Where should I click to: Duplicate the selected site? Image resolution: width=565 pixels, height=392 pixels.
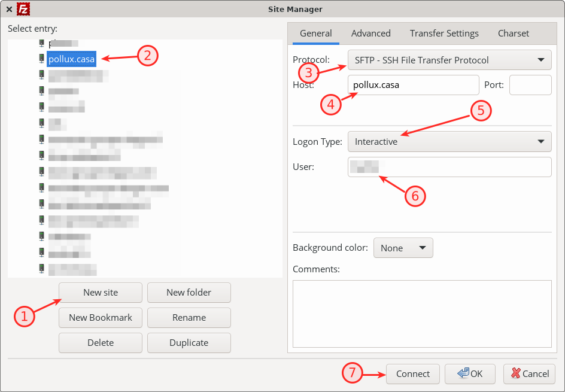coord(189,343)
